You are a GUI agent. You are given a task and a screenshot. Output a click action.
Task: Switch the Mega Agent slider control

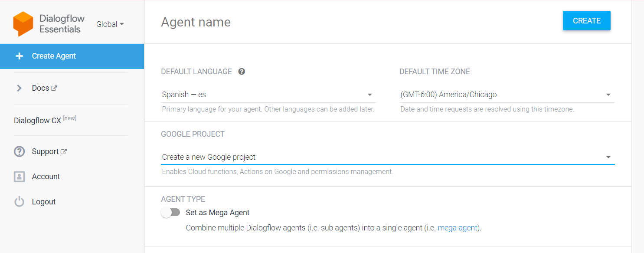tap(171, 212)
